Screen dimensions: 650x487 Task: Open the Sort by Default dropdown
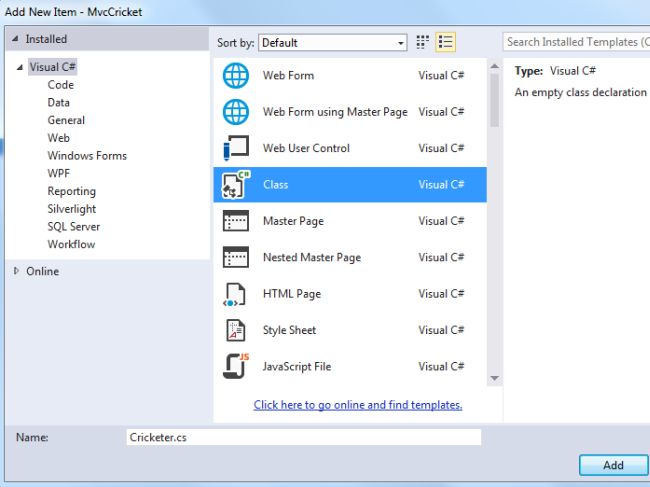pyautogui.click(x=332, y=43)
